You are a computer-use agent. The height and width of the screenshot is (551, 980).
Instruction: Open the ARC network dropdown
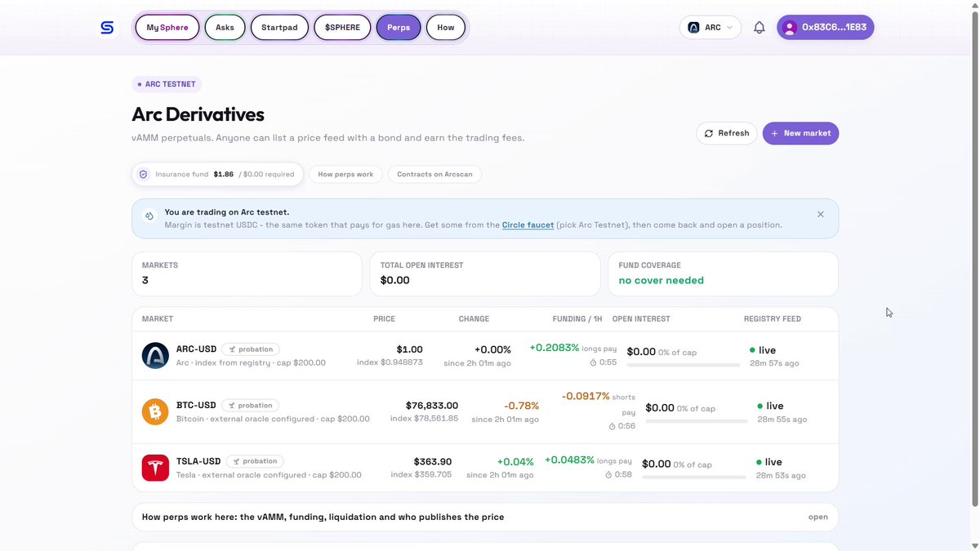(710, 28)
